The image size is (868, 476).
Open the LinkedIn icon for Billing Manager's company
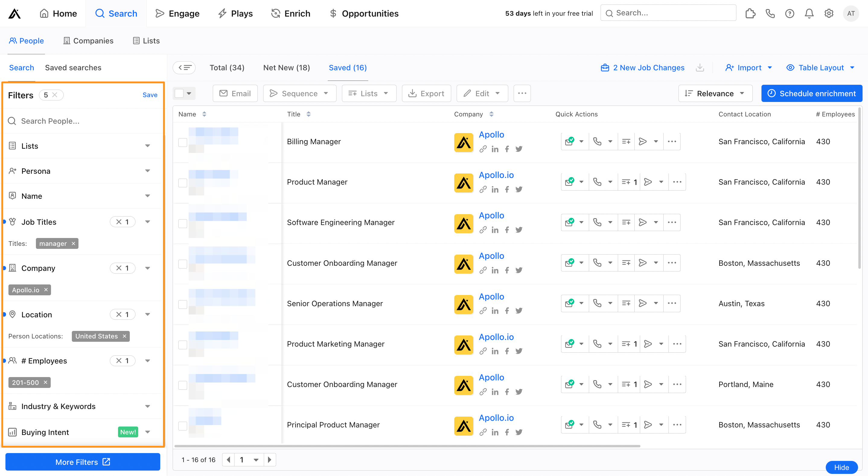[495, 149]
